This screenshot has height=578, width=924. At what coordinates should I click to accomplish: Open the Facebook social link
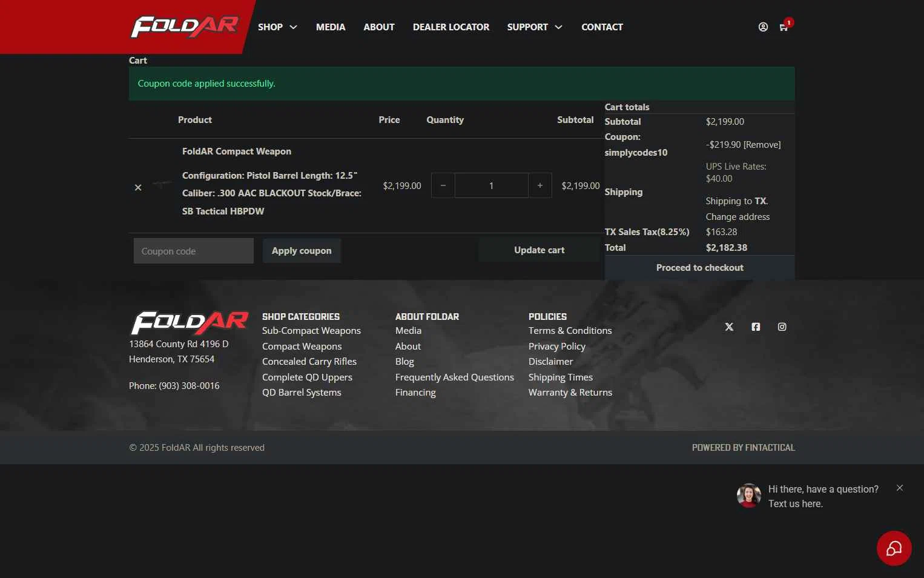(x=756, y=327)
